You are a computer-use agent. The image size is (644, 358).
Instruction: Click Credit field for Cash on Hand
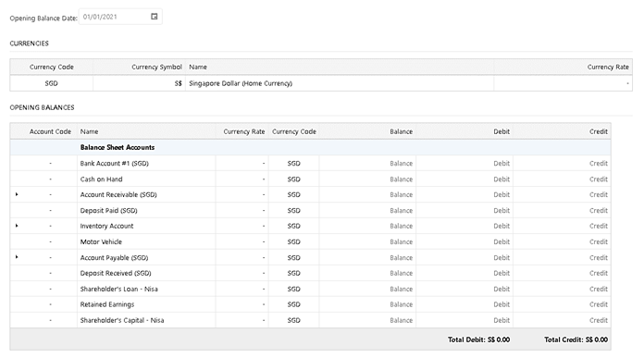(562, 179)
